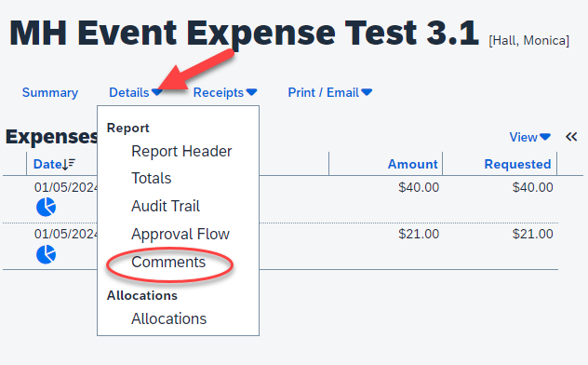Click the allocation pie icon on the $21.00 expense
Viewport: 588px width, 365px height.
click(x=47, y=254)
